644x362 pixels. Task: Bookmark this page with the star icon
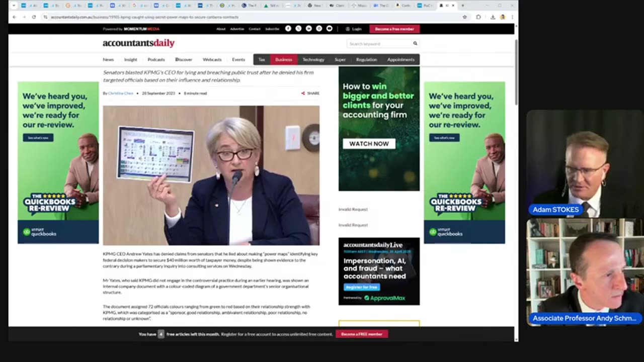click(x=464, y=17)
